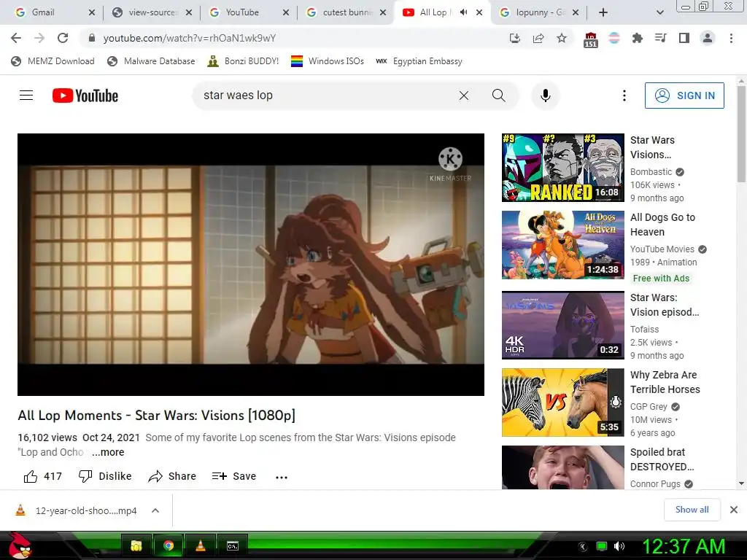Image resolution: width=747 pixels, height=560 pixels.
Task: Click the browser forward arrow
Action: (39, 38)
